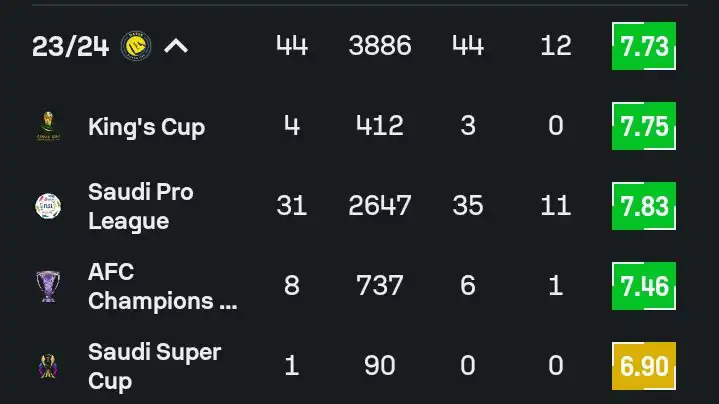Open the Saudi Pro League competition link
This screenshot has width=719, height=404.
140,206
